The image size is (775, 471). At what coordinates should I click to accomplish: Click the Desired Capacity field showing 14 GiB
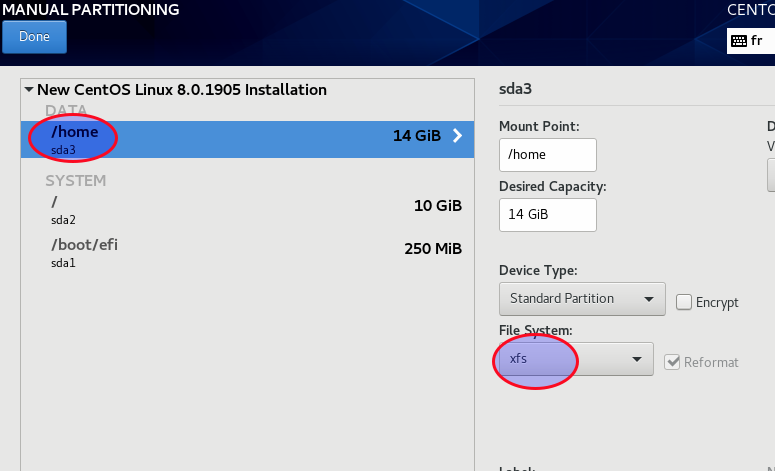(x=548, y=215)
